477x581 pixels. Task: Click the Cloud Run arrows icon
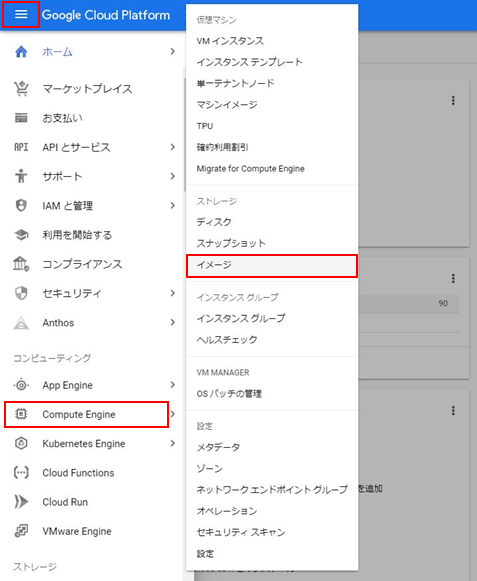pos(21,502)
